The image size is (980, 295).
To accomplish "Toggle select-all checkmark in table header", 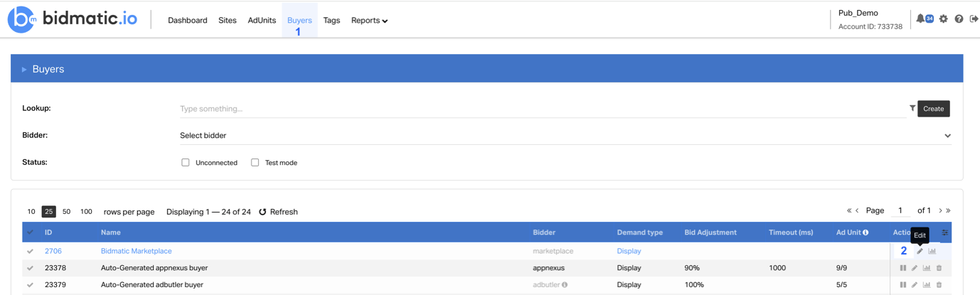I will pos(30,232).
